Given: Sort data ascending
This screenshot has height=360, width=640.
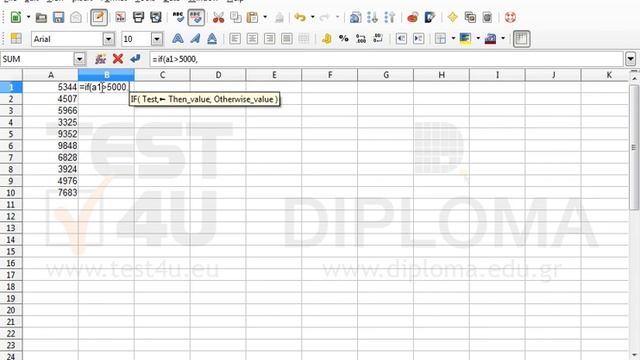Looking at the screenshot, I should click(372, 18).
